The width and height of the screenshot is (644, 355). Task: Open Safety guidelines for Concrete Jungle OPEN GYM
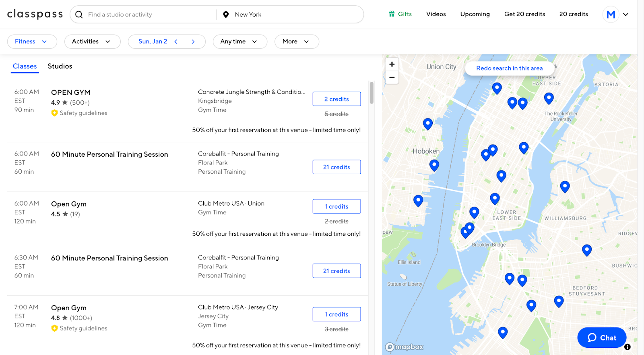[79, 113]
